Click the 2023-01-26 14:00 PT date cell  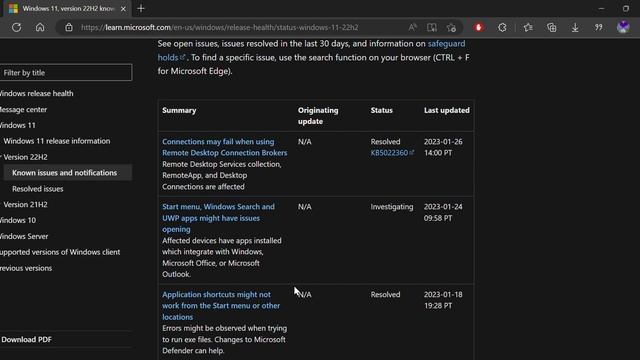(443, 147)
